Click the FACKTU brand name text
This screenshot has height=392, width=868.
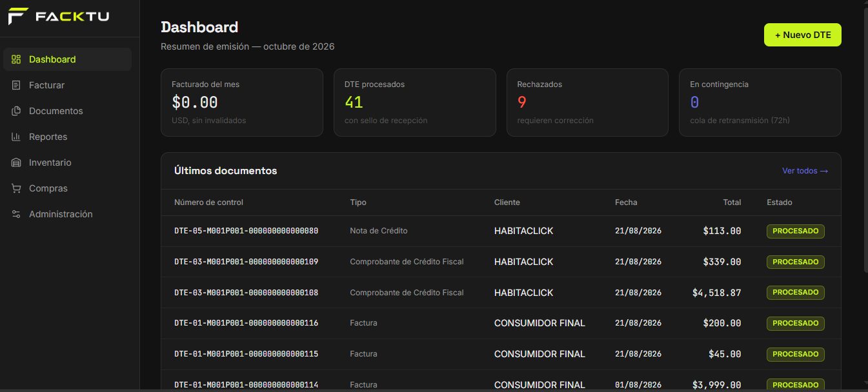pyautogui.click(x=72, y=17)
